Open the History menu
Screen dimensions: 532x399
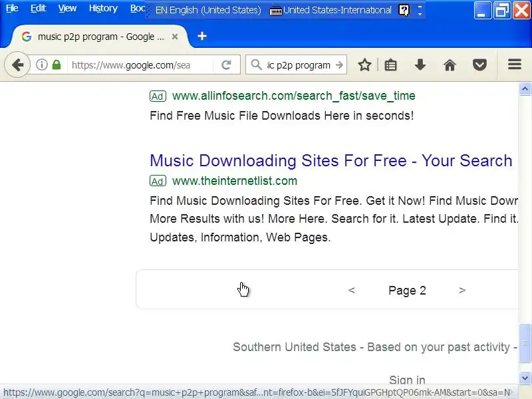pyautogui.click(x=103, y=8)
